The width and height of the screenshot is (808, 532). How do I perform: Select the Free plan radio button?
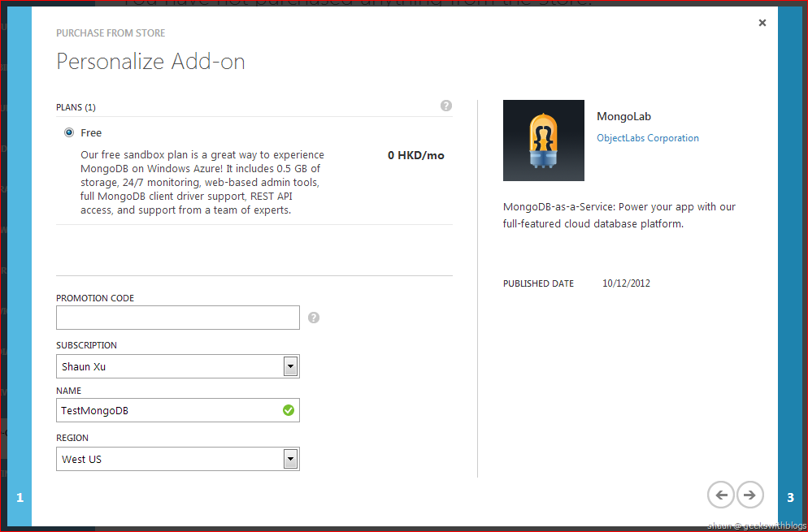coord(69,133)
